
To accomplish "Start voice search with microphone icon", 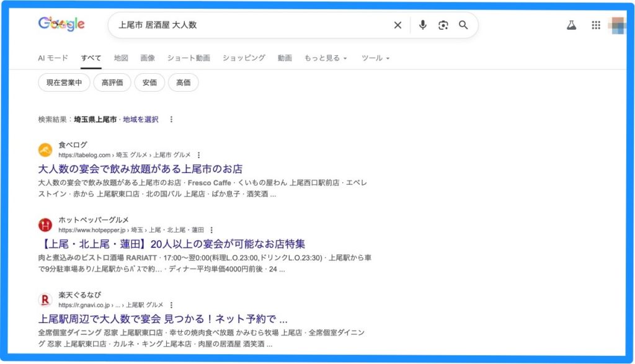I will point(422,25).
